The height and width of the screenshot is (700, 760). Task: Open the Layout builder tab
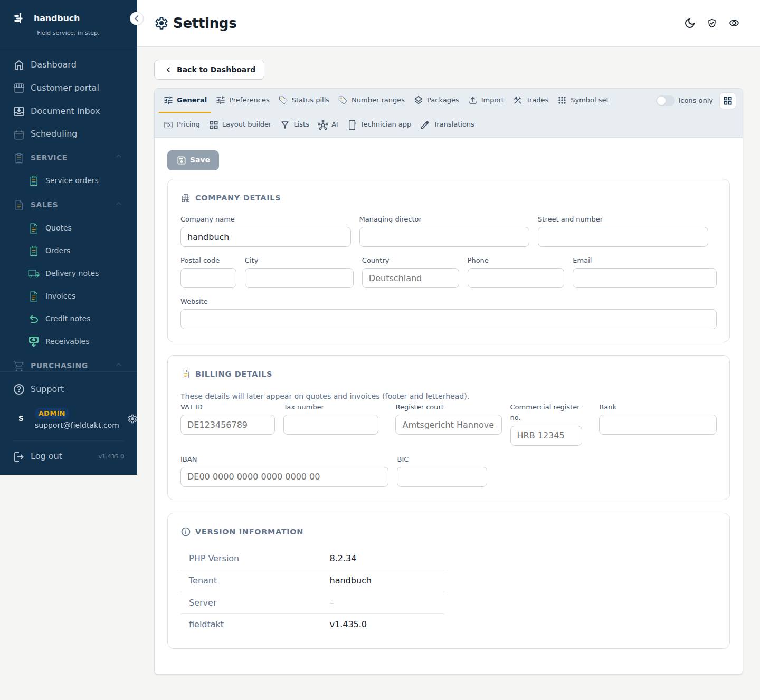[240, 124]
